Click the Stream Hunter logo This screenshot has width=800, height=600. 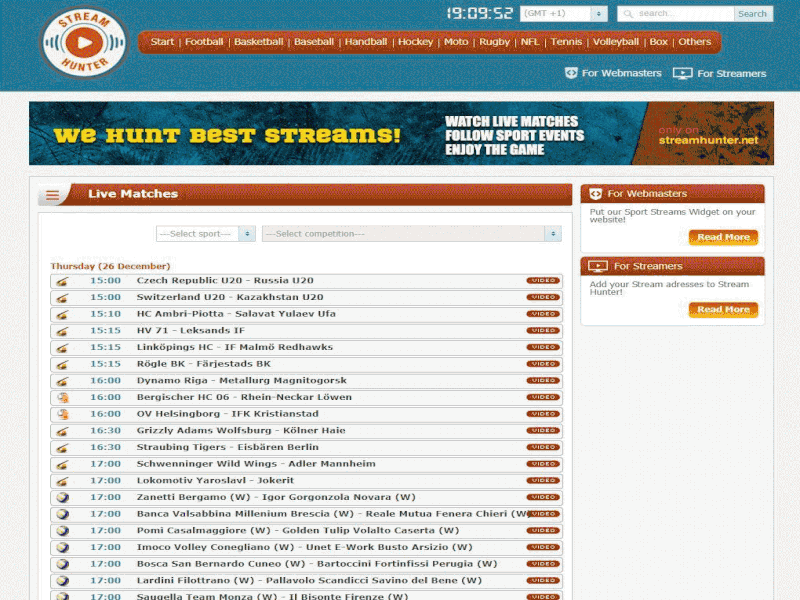84,42
